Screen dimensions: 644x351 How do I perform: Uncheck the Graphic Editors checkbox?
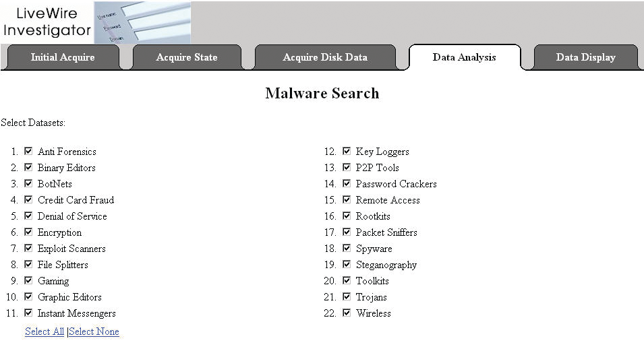(x=28, y=296)
